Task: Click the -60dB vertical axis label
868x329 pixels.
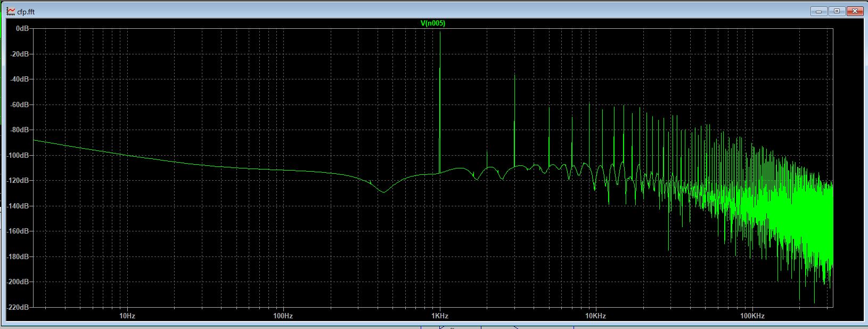Action: (20, 105)
